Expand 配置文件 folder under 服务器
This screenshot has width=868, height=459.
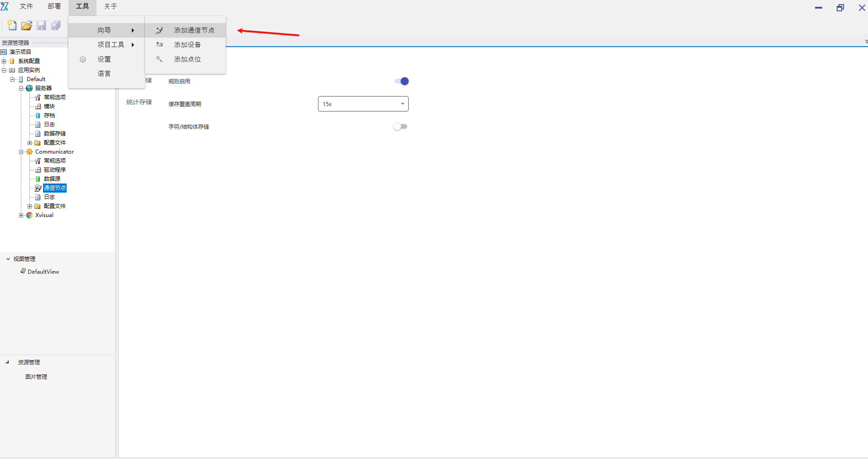(x=29, y=143)
